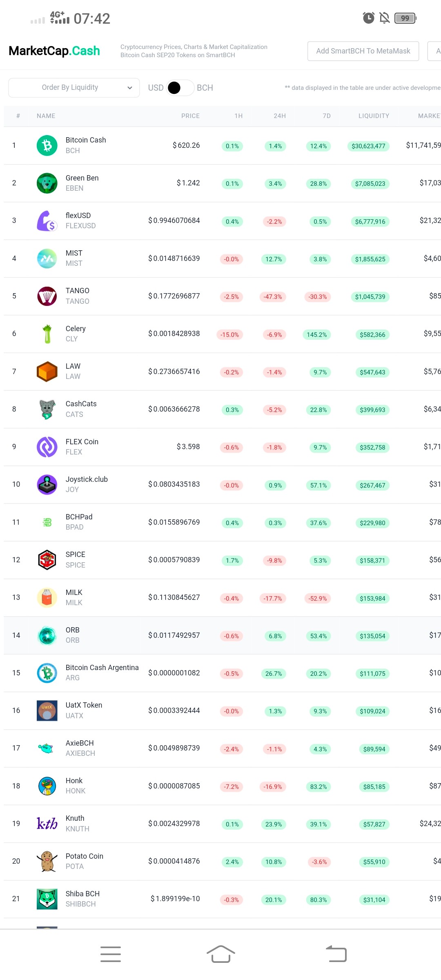The image size is (441, 980).
Task: Sort by the LIQUIDITY column header
Action: (x=374, y=116)
